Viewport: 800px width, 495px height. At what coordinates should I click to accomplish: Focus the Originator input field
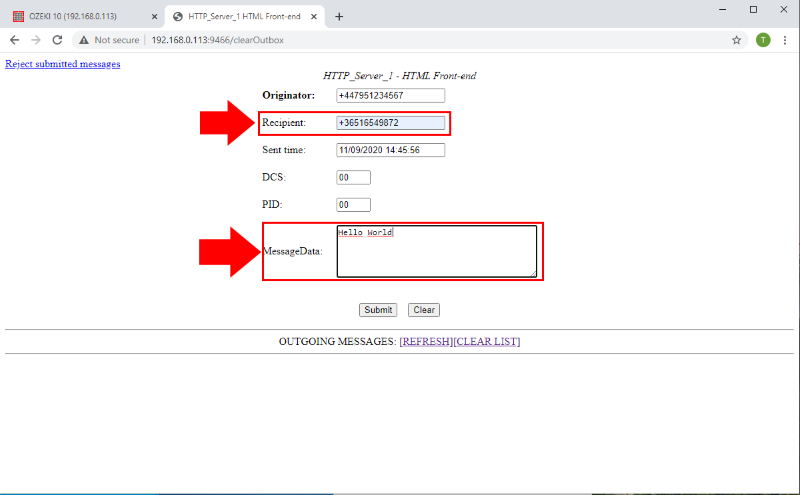coord(390,95)
